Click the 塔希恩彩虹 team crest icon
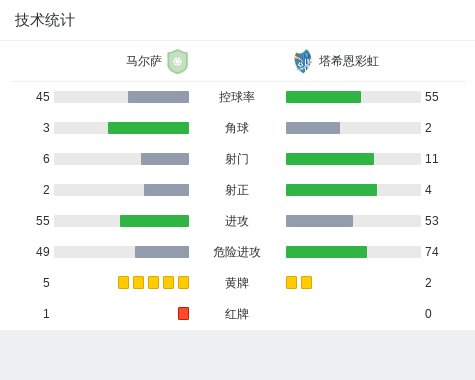This screenshot has height=380, width=475. [x=303, y=61]
